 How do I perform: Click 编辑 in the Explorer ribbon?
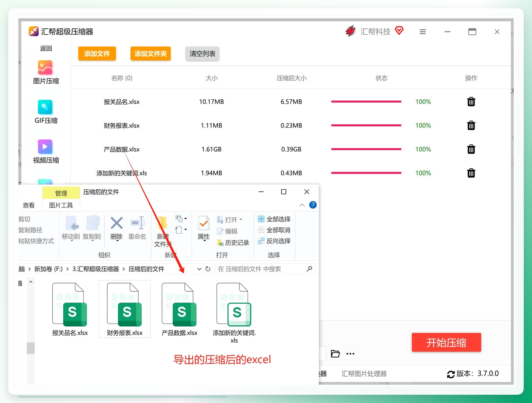click(x=227, y=231)
